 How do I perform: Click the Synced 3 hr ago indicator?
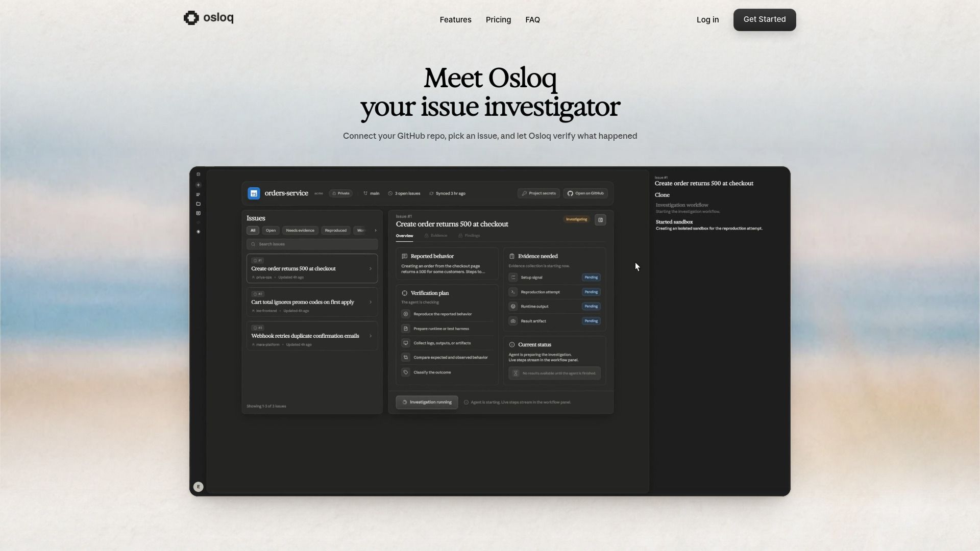tap(447, 193)
